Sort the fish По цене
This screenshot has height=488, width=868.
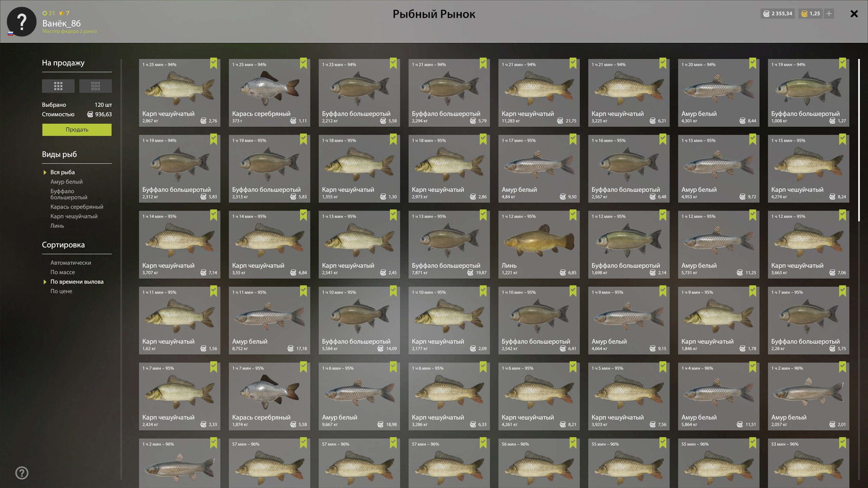[x=61, y=291]
